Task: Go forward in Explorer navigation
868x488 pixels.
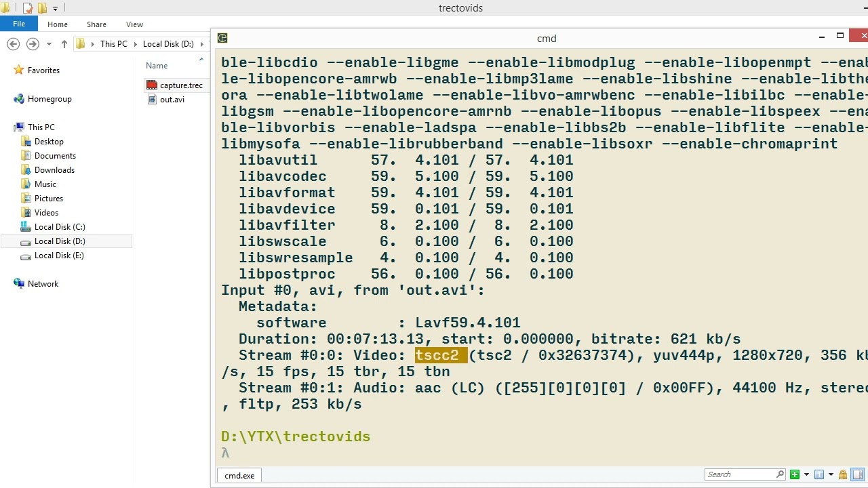Action: pyautogui.click(x=33, y=44)
